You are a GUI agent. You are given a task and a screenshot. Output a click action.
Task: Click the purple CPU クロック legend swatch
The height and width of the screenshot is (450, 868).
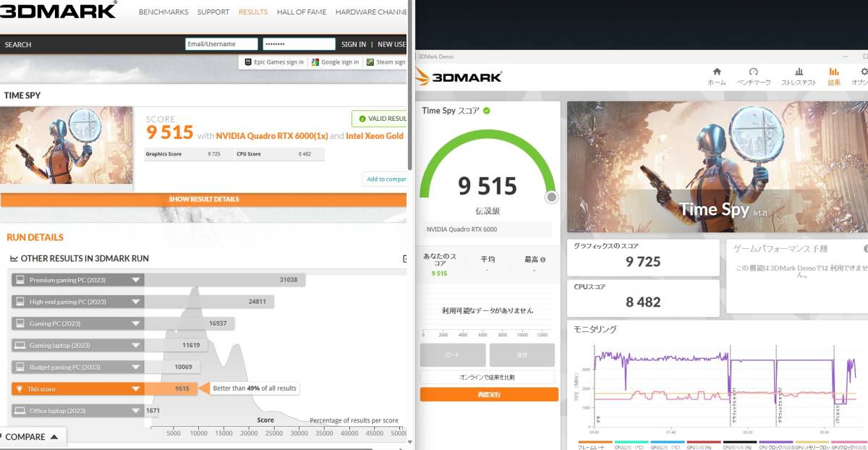[x=776, y=442]
